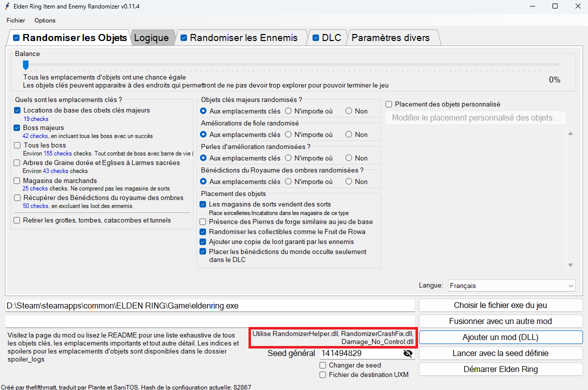
Task: Enable Tous les boss
Action: [17, 145]
